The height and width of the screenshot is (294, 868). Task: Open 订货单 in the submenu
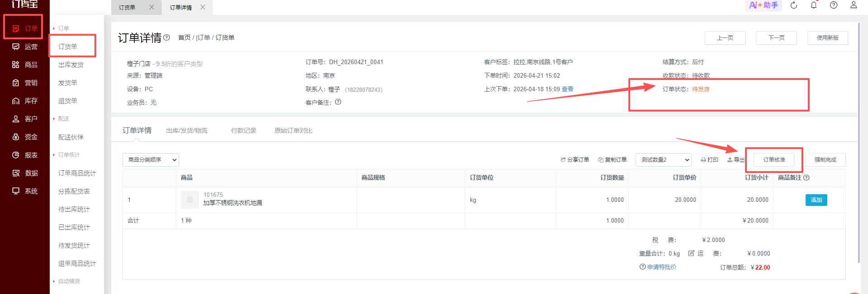click(x=68, y=47)
